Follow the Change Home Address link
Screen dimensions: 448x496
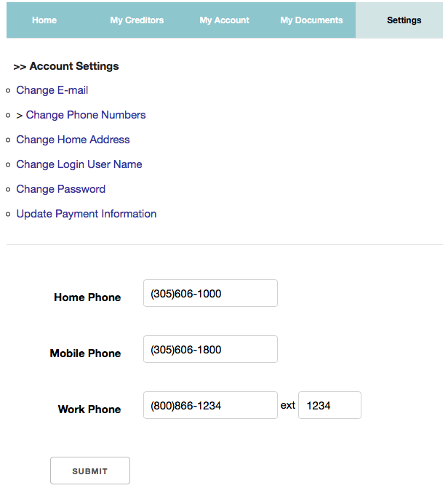[73, 140]
